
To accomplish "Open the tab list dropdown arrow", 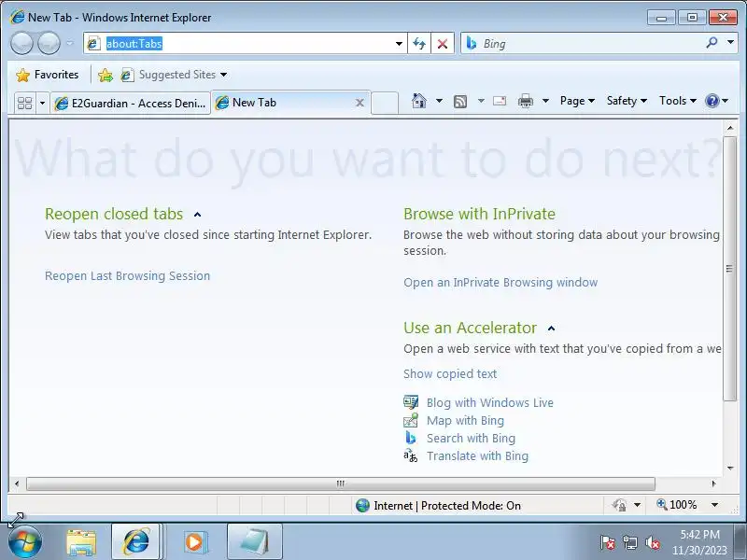I will pyautogui.click(x=42, y=103).
